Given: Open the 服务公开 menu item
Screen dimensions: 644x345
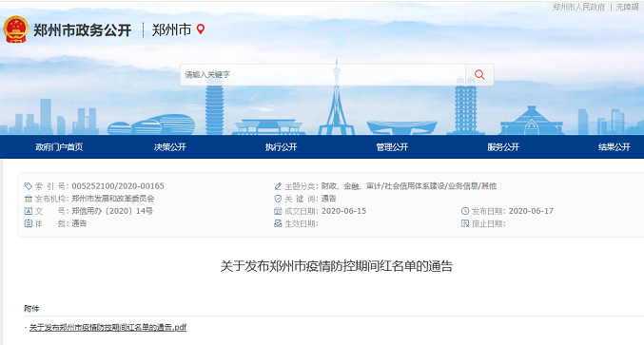Looking at the screenshot, I should (503, 147).
